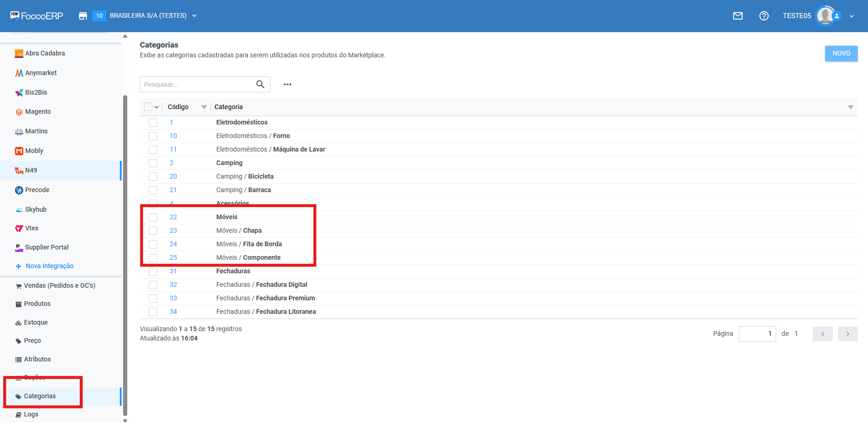Open category code 22 link

point(173,217)
